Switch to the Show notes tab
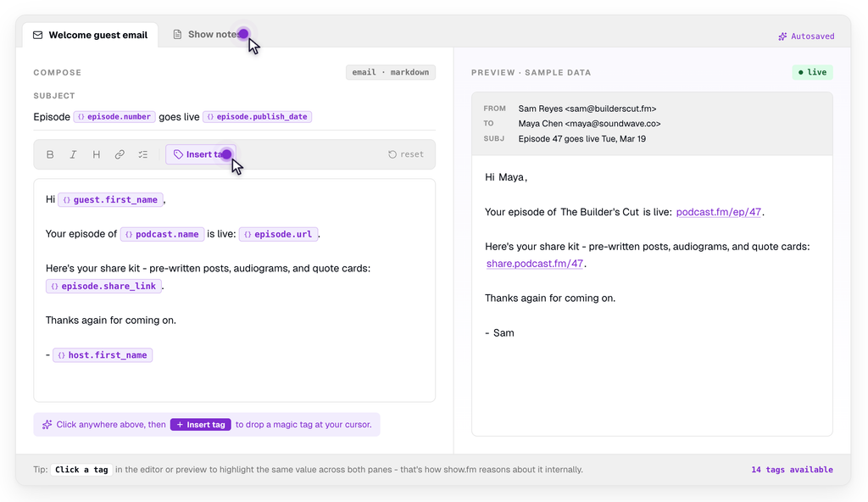 208,35
